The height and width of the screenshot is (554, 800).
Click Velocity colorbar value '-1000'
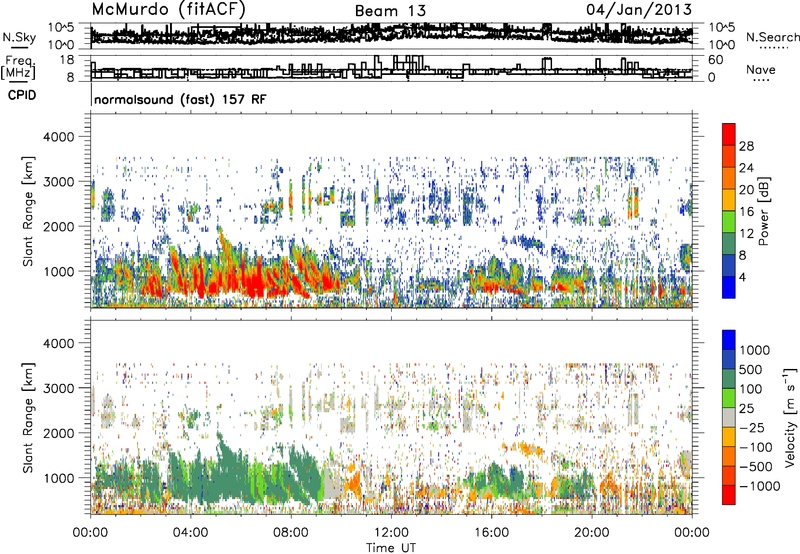click(759, 486)
